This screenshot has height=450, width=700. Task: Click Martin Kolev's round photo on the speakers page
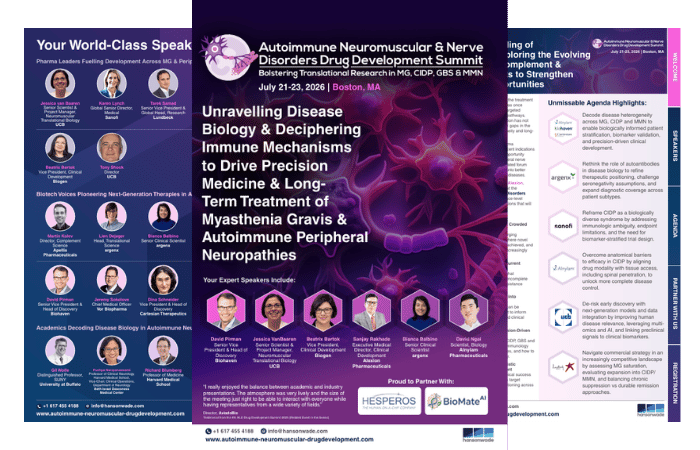(x=60, y=216)
